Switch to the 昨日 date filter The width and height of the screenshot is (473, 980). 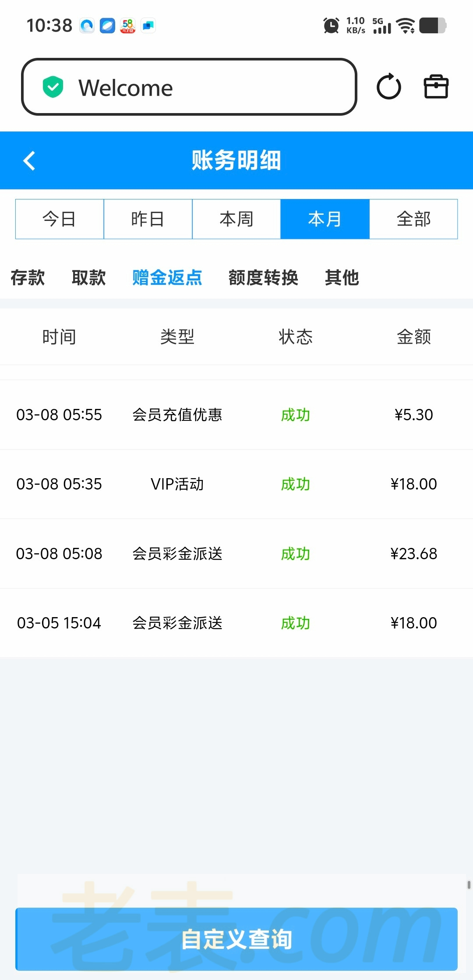point(148,219)
